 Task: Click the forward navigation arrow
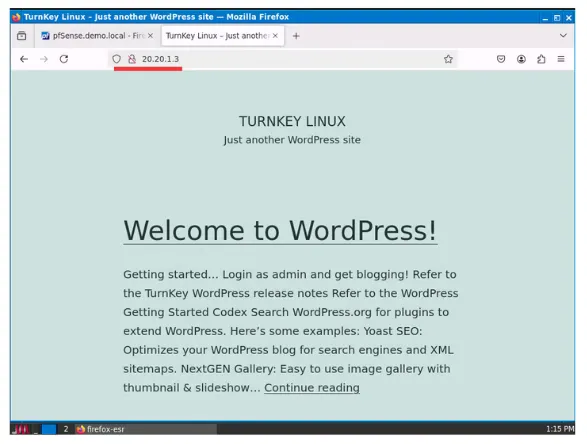click(x=44, y=59)
